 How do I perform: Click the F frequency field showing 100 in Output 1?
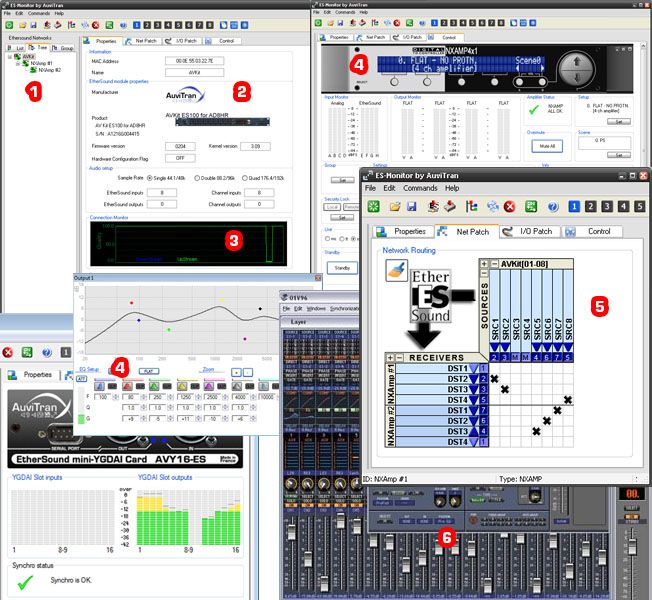pyautogui.click(x=103, y=397)
